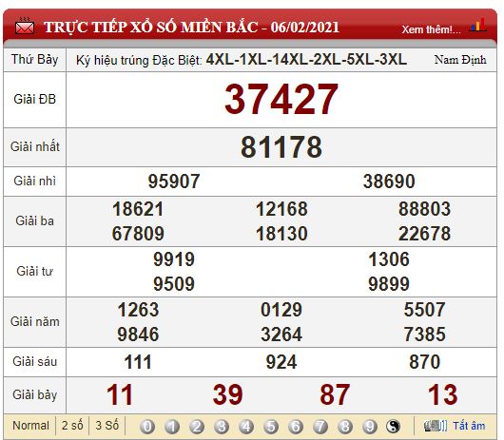The image size is (504, 440).
Task: Select digit 7 filter ball
Action: (320, 427)
